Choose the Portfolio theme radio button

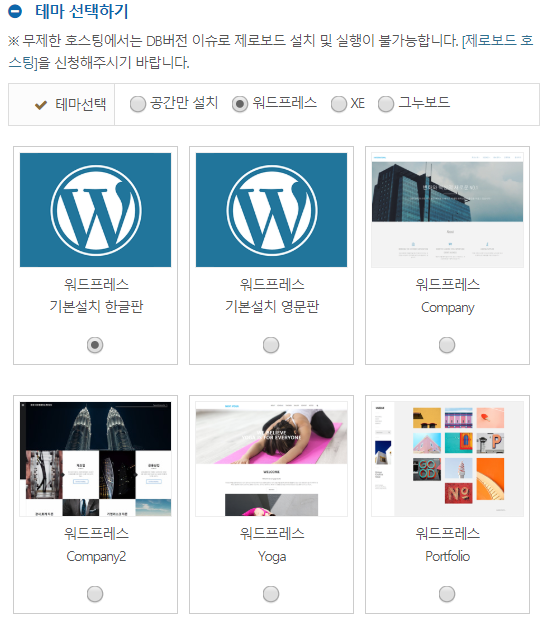tap(447, 594)
